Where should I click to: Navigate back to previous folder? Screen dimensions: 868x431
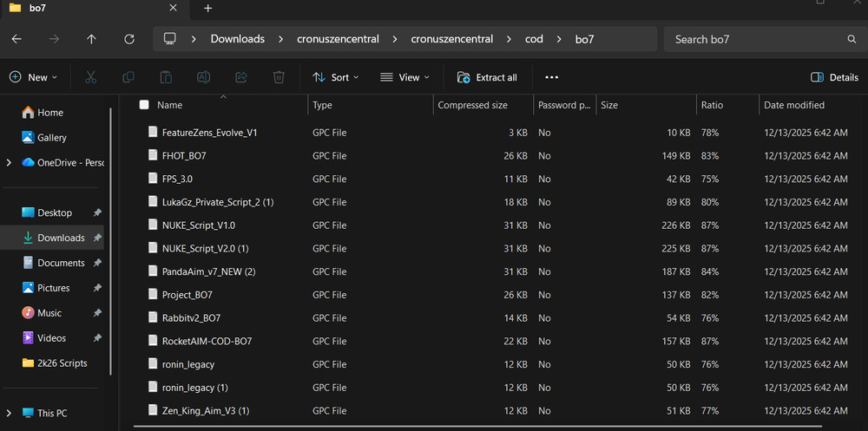[x=16, y=39]
